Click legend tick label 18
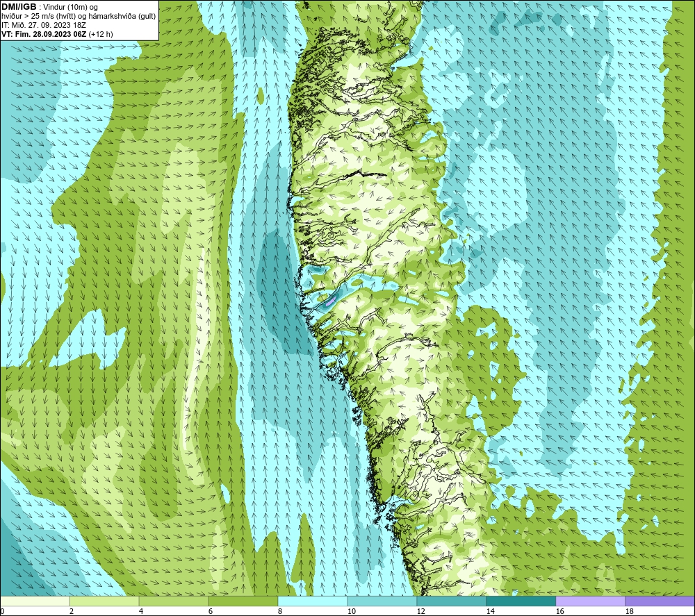This screenshot has width=695, height=616. pyautogui.click(x=630, y=612)
